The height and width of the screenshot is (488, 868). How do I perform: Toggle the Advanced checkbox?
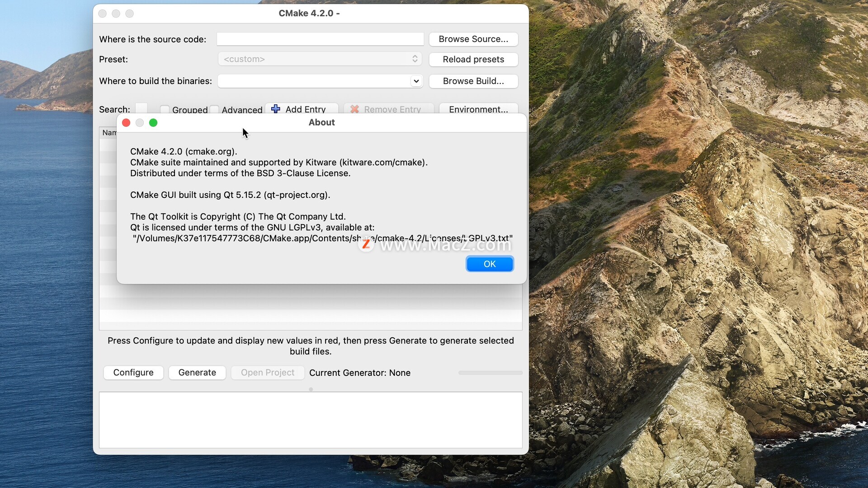(215, 109)
